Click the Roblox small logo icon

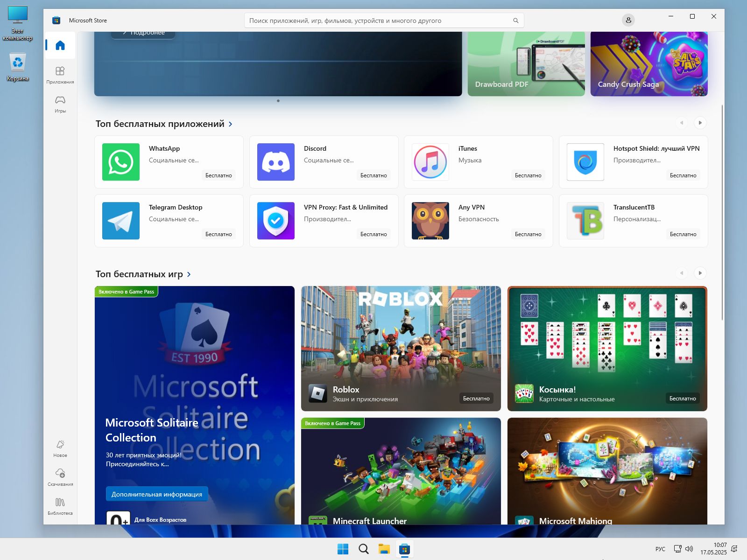point(318,393)
